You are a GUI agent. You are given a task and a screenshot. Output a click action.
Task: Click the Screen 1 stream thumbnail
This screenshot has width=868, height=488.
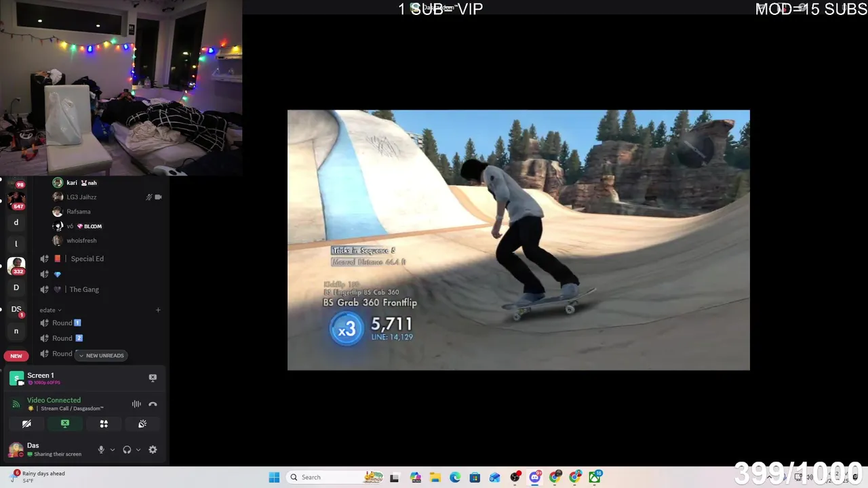pos(16,378)
